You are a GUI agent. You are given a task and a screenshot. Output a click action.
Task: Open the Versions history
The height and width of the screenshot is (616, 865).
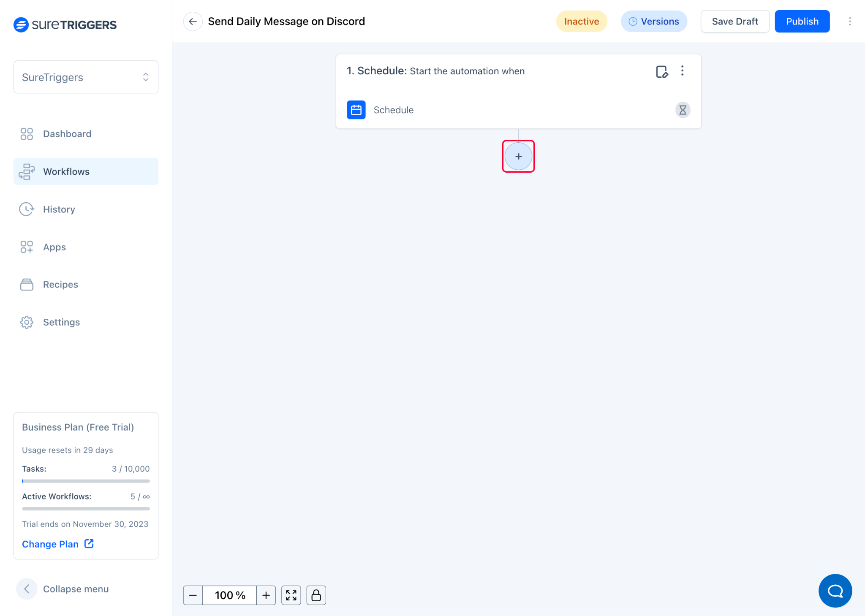(654, 21)
